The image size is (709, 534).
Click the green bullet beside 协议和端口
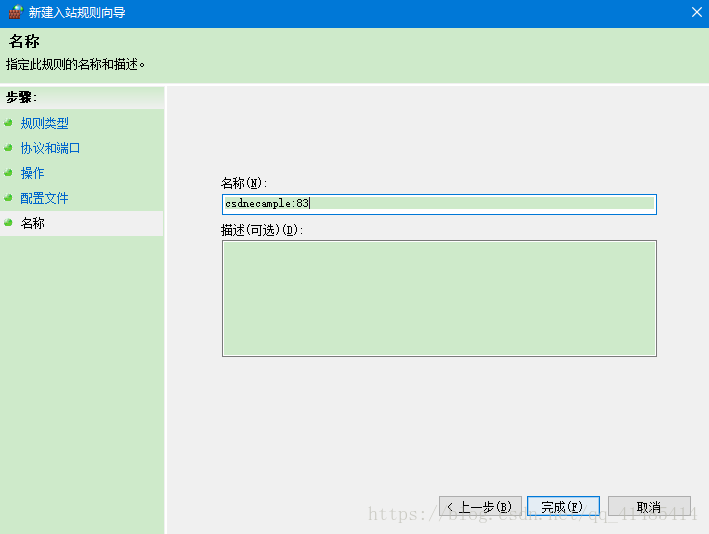tap(8, 147)
